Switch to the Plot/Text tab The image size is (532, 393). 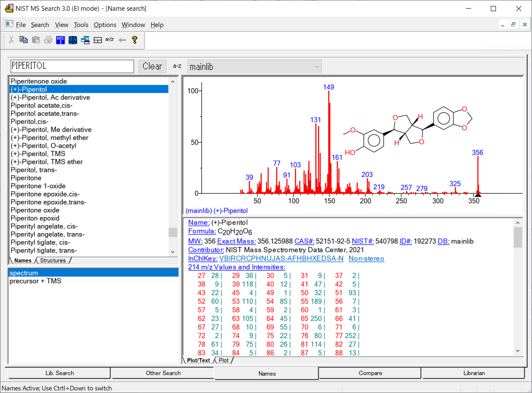coord(199,360)
